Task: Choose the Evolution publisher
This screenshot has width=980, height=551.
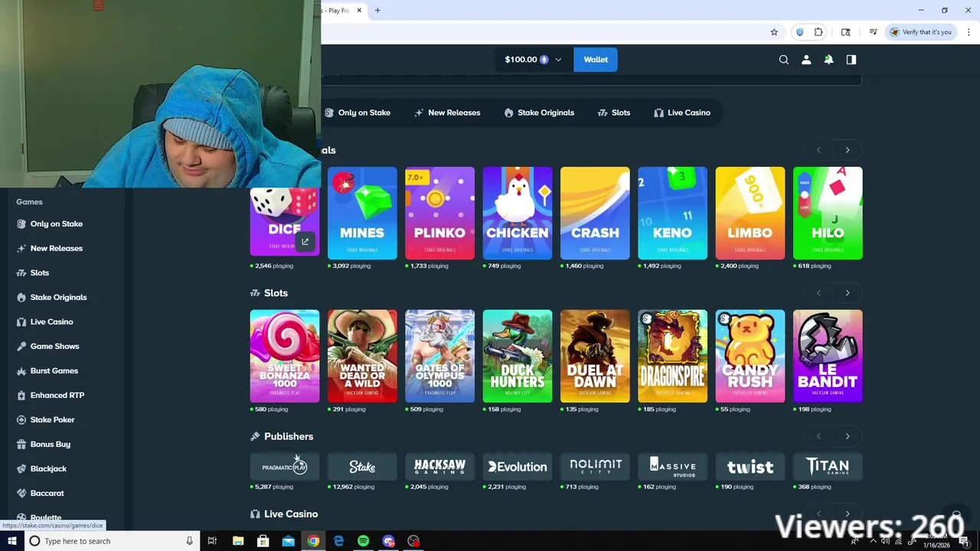Action: coord(518,467)
